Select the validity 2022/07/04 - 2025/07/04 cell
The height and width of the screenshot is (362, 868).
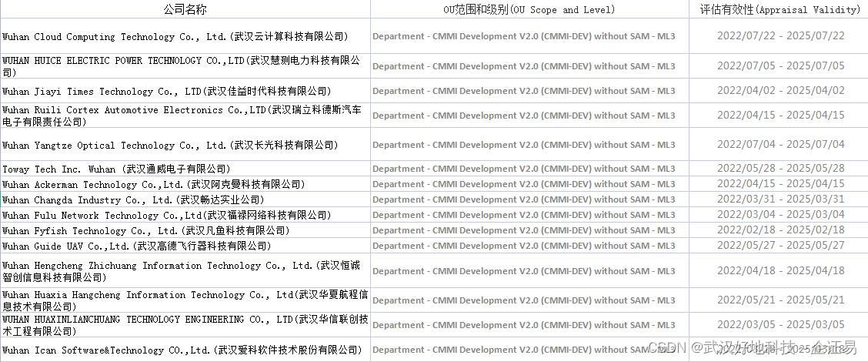click(x=779, y=145)
